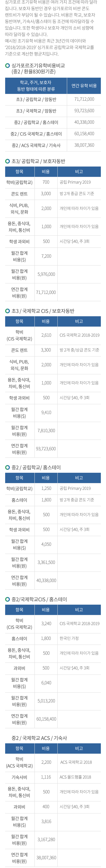Screen dimensions: 106x868
Task: Click the 38,007,360 cell in comparison table
Action: click(x=84, y=145)
